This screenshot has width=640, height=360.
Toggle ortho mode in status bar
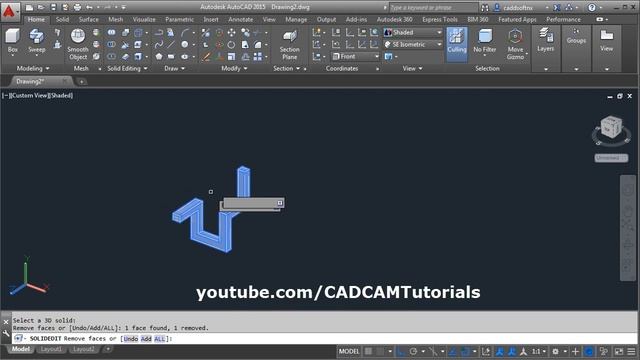[401, 351]
